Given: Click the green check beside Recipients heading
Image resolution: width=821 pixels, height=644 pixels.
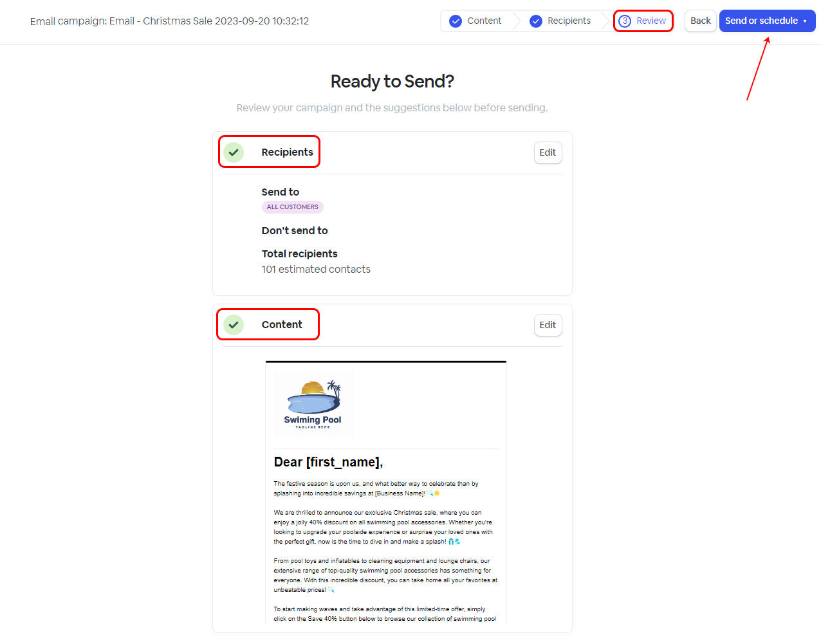Looking at the screenshot, I should (234, 152).
